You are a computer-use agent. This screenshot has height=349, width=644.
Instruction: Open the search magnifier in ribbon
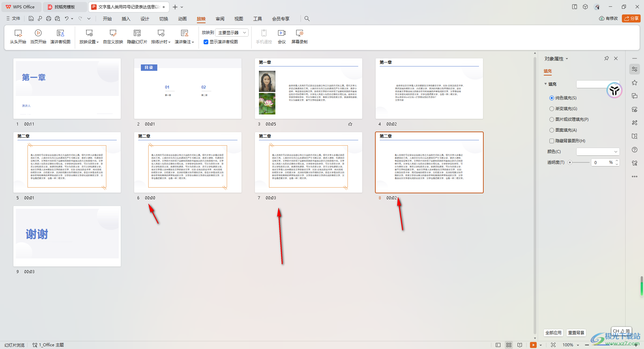pos(307,18)
